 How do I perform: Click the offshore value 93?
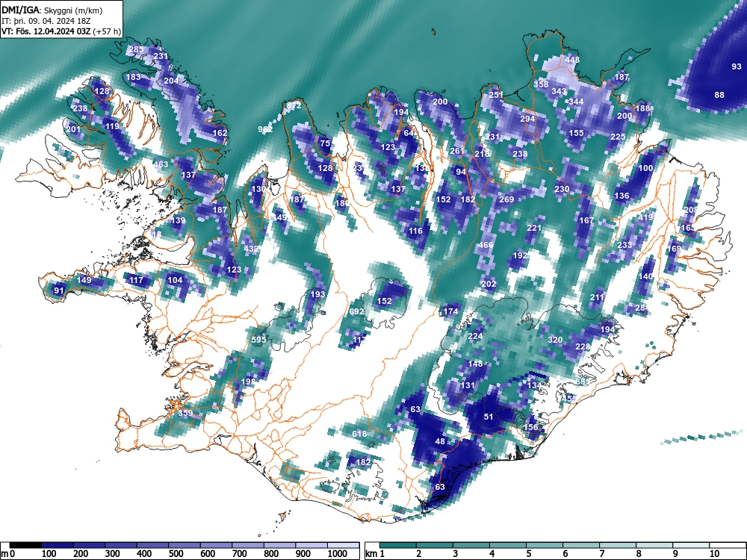click(737, 66)
